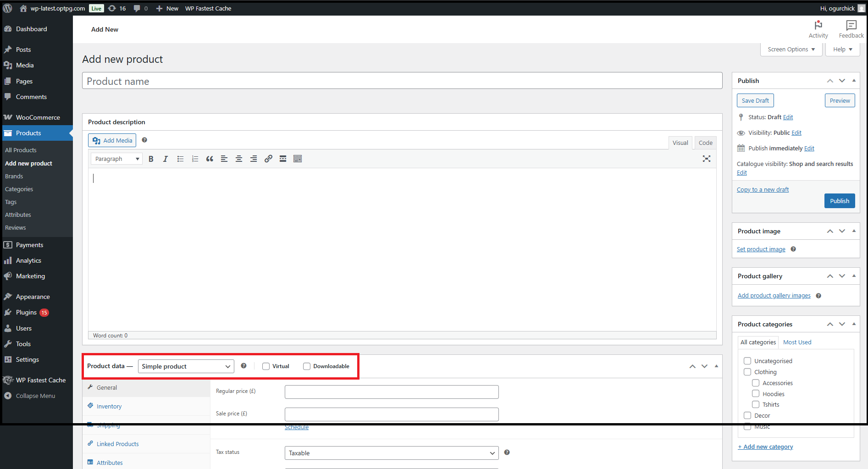Open the Simple product type dropdown

[x=186, y=366]
